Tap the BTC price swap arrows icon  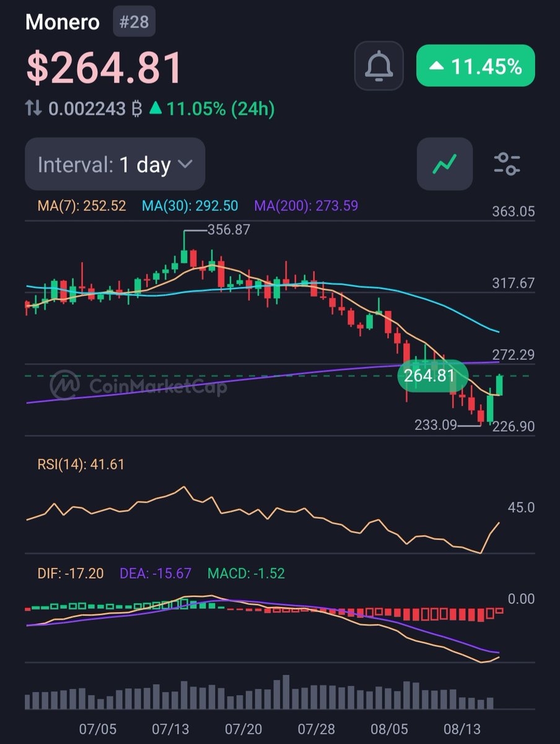(x=33, y=109)
